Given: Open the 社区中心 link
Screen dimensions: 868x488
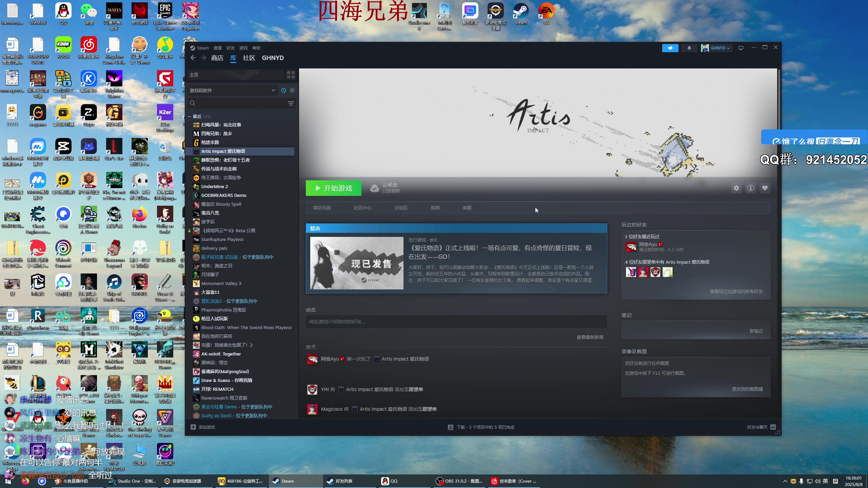Looking at the screenshot, I should (x=363, y=208).
